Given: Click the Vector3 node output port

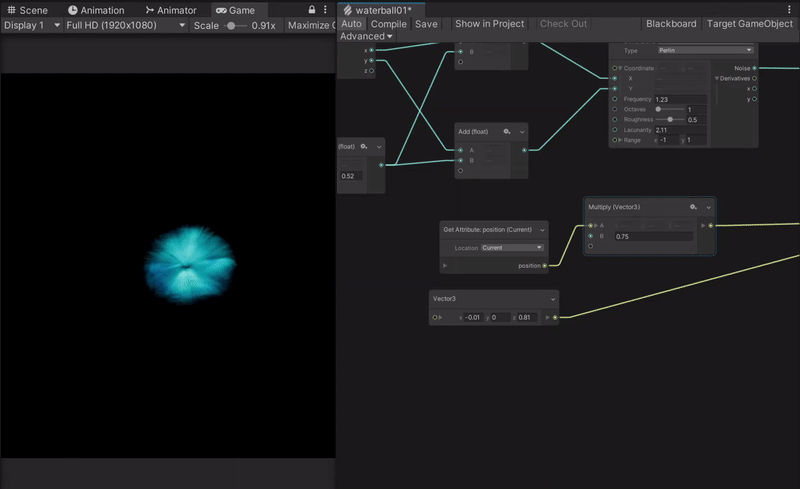Looking at the screenshot, I should coord(555,317).
